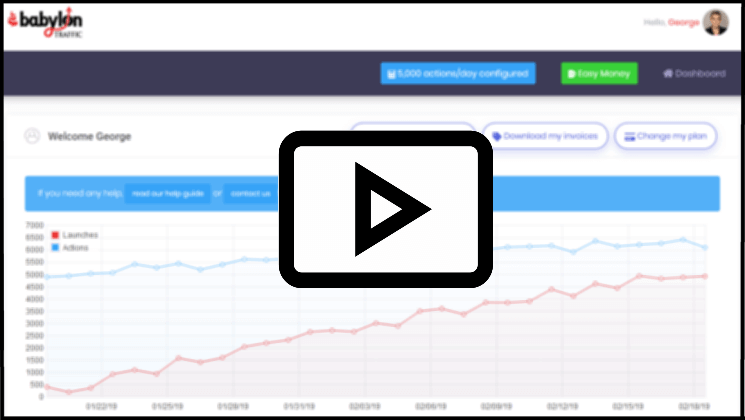Click the green Easy Money button
Screen dimensions: 745x420
[599, 74]
